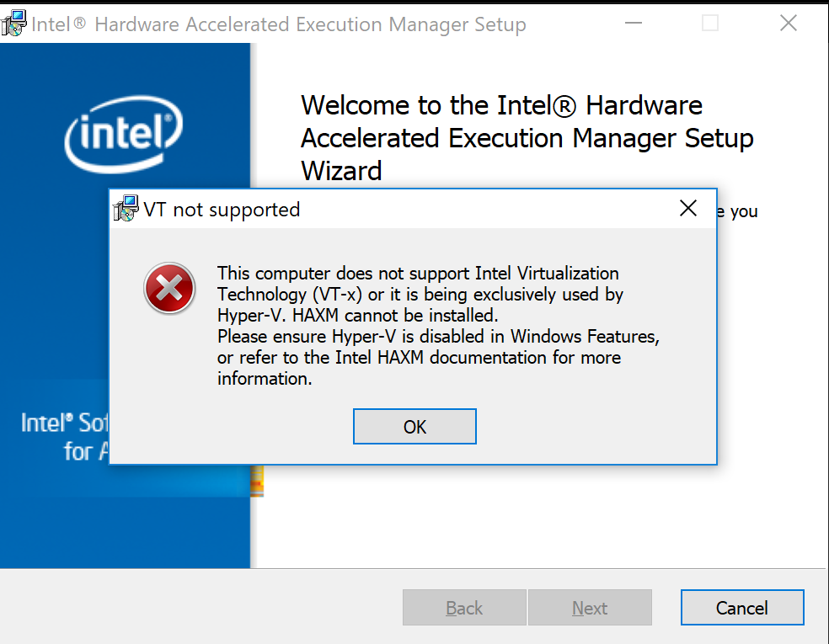This screenshot has height=644, width=829.
Task: Click the greyed-out maximize button of Setup window
Action: pos(710,24)
